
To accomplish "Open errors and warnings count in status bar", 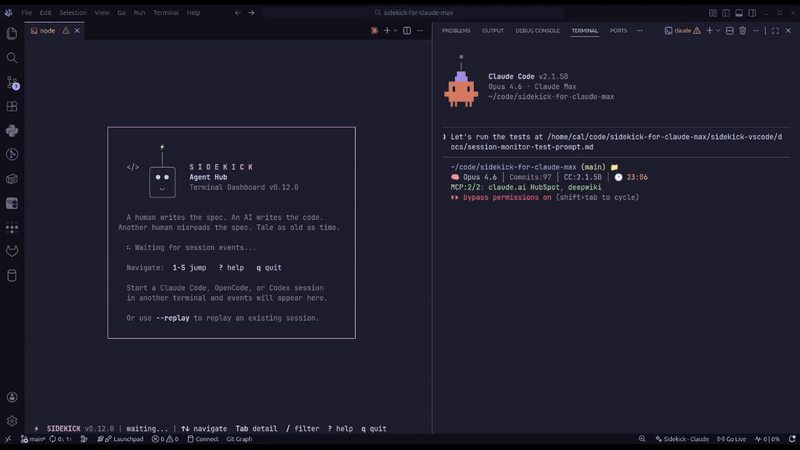I will click(165, 439).
